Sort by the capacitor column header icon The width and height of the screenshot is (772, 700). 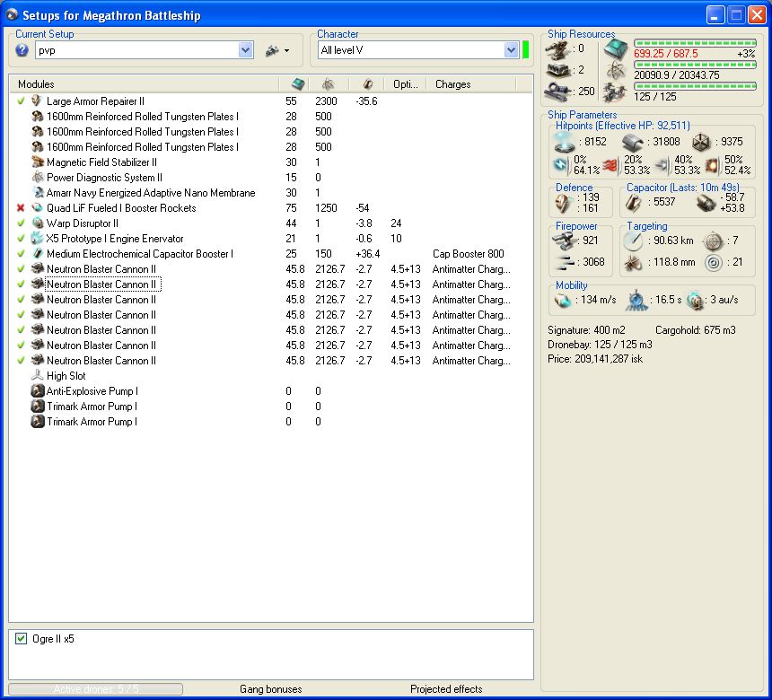tap(367, 84)
